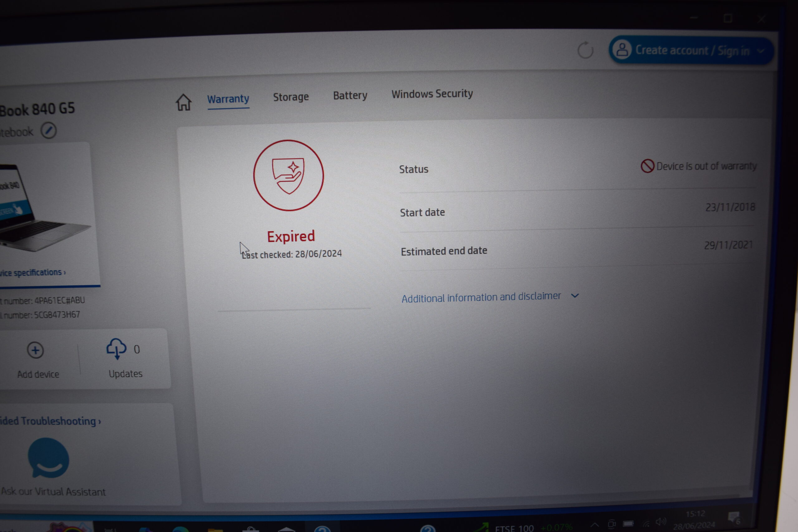Click the taskbar battery icon
This screenshot has height=532, width=798.
coord(628,524)
